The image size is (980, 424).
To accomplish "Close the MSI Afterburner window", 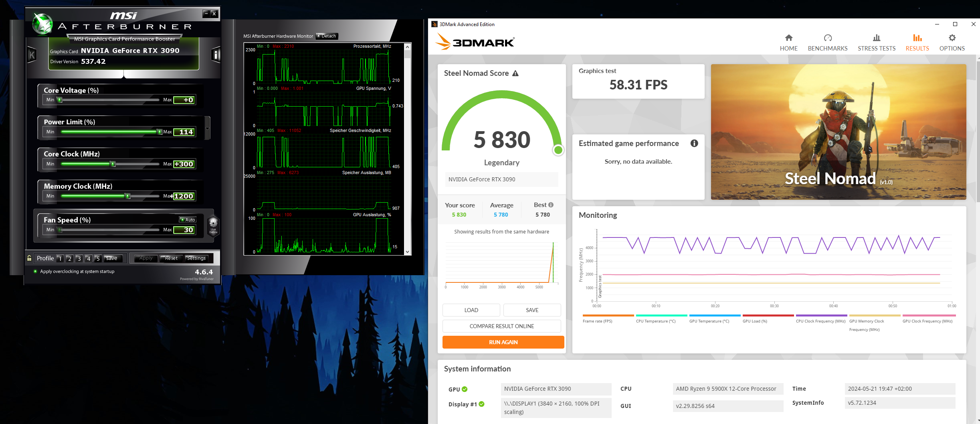I will click(214, 14).
